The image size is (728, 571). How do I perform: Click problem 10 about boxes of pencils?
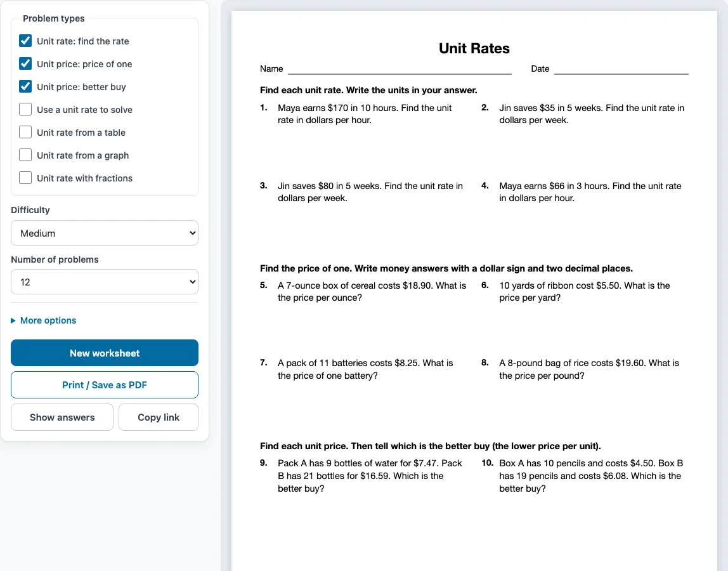coord(591,476)
